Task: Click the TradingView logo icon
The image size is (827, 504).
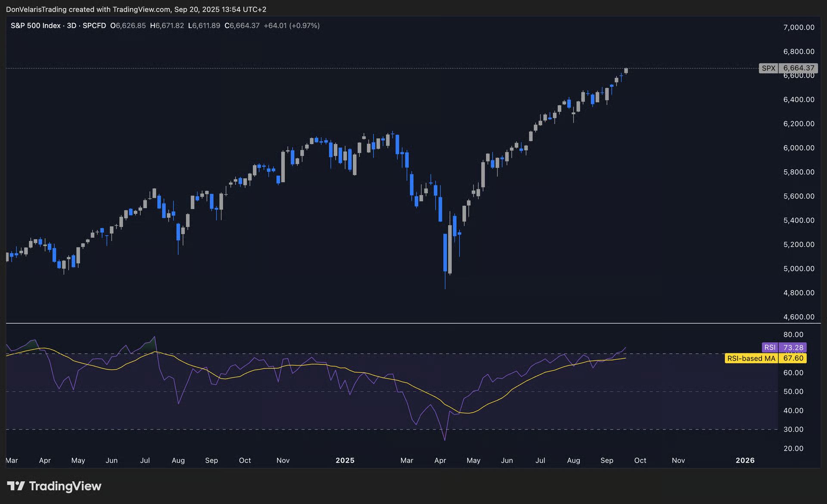Action: [16, 486]
